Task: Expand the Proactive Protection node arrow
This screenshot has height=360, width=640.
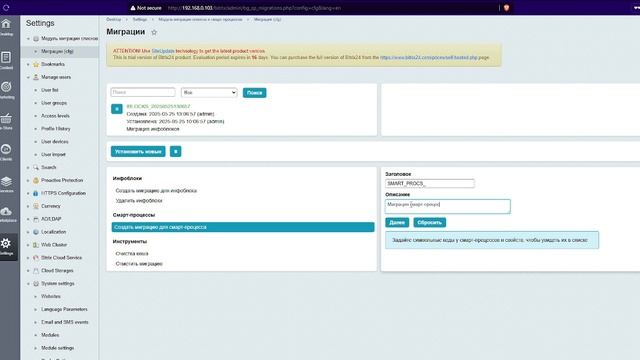Action: (x=28, y=180)
